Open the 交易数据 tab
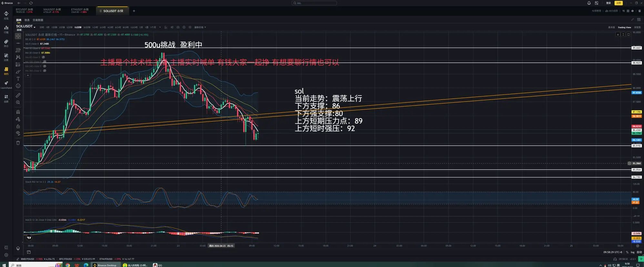The width and height of the screenshot is (644, 267). pyautogui.click(x=38, y=20)
